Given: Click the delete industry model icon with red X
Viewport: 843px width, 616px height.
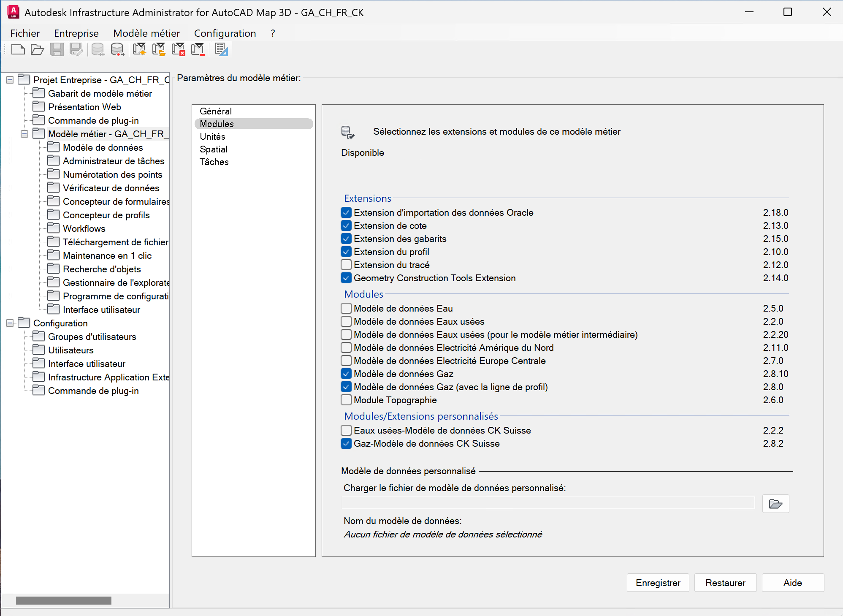Looking at the screenshot, I should 179,50.
